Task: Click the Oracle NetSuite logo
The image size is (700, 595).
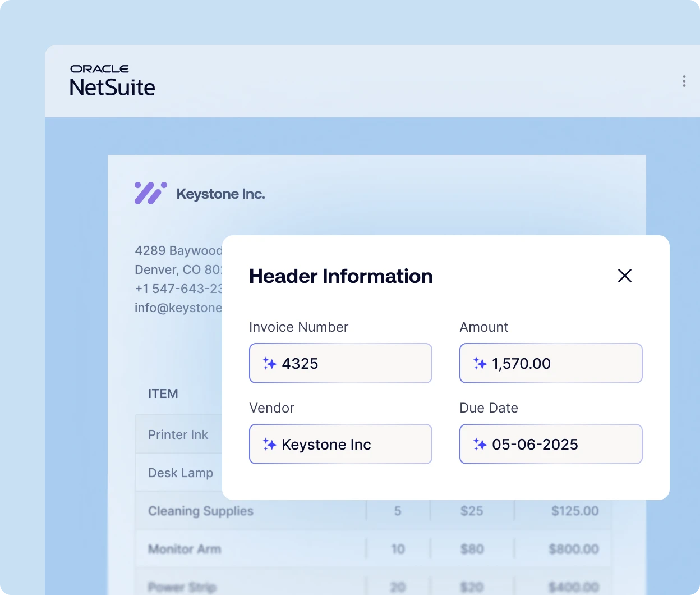Action: (x=112, y=81)
